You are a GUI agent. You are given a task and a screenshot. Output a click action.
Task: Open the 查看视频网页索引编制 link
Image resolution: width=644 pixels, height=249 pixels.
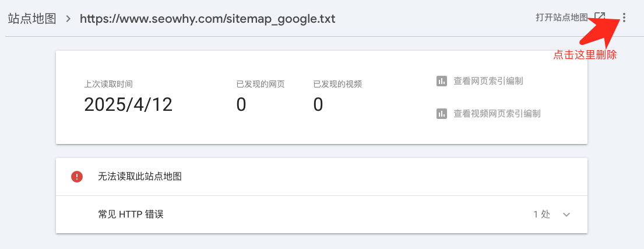click(497, 114)
